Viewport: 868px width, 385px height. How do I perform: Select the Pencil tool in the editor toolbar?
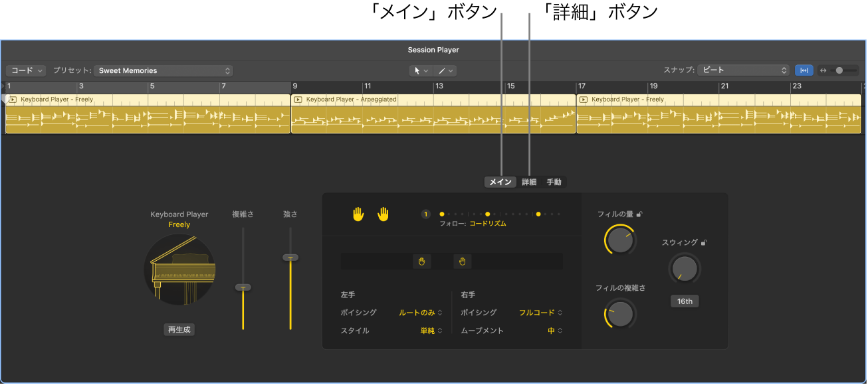click(x=442, y=70)
